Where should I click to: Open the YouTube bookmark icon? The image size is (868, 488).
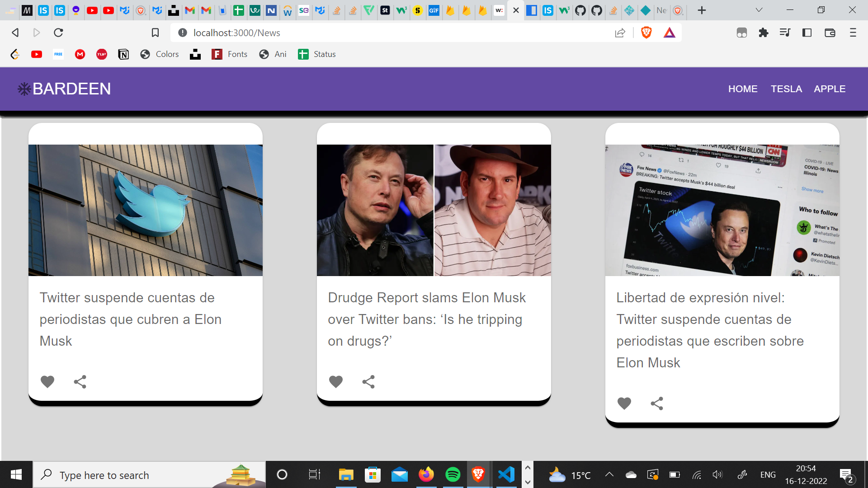(x=37, y=54)
